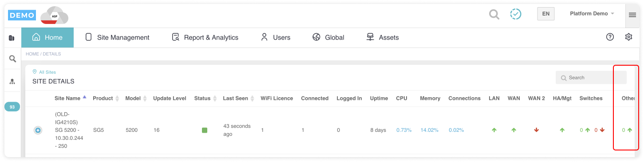Open the Site Management menu
644x162 pixels.
click(x=117, y=38)
